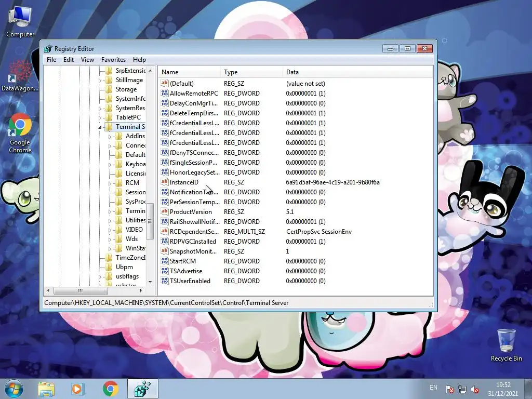Select the HonorLegacySet... value icon
This screenshot has width=532, height=399.
click(x=165, y=172)
